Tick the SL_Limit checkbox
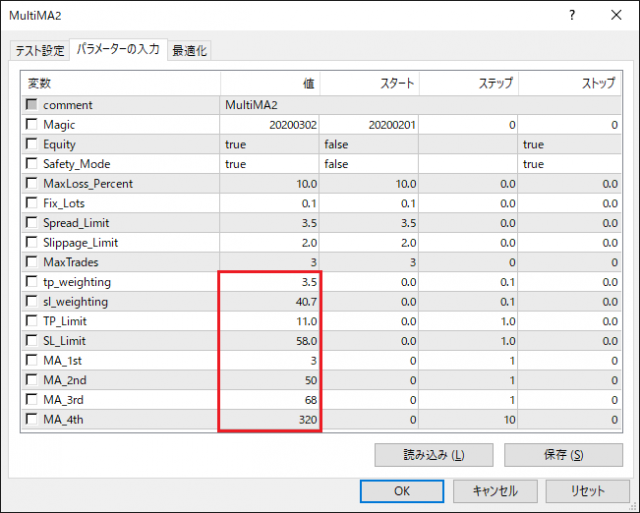This screenshot has height=513, width=640. click(31, 340)
